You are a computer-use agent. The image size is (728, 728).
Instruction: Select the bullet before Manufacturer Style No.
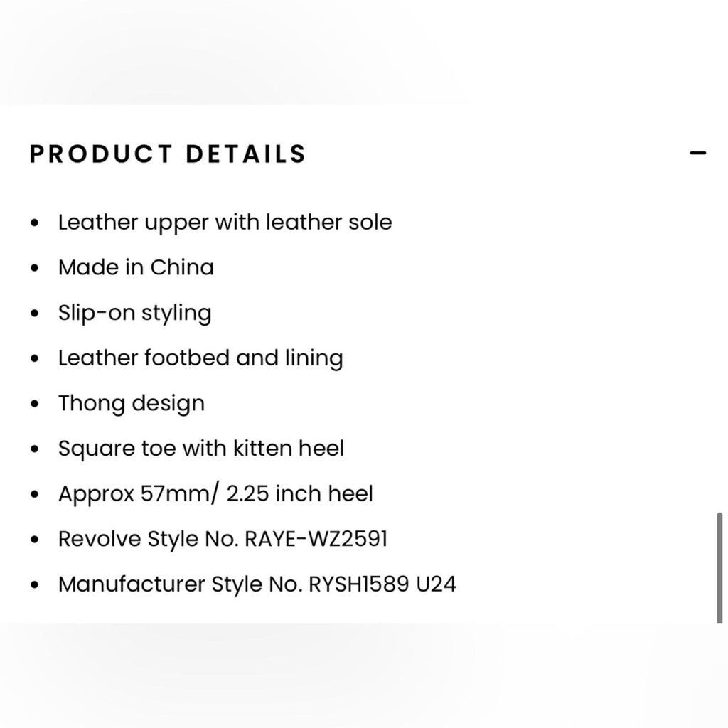(34, 584)
